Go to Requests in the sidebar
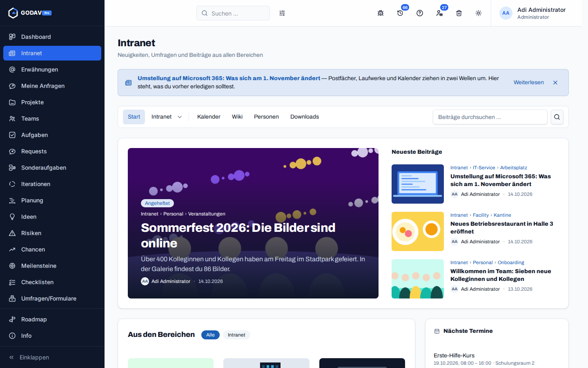The width and height of the screenshot is (588, 368). click(52, 151)
